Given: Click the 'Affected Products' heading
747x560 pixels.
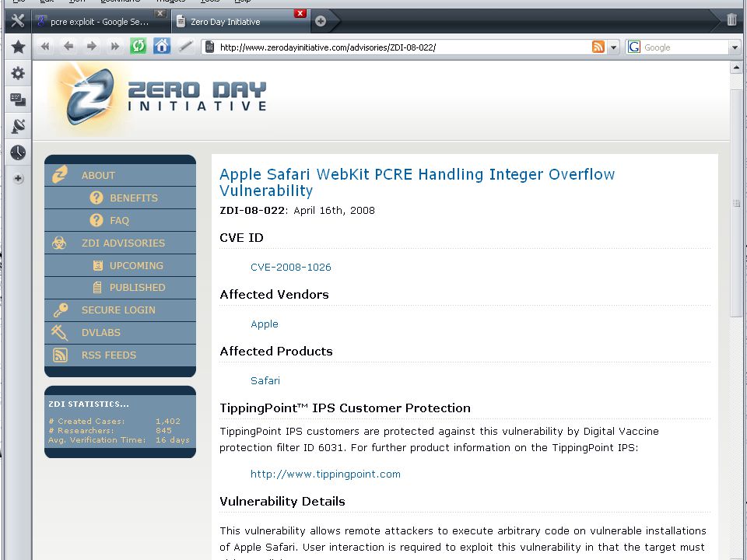Looking at the screenshot, I should [x=276, y=352].
